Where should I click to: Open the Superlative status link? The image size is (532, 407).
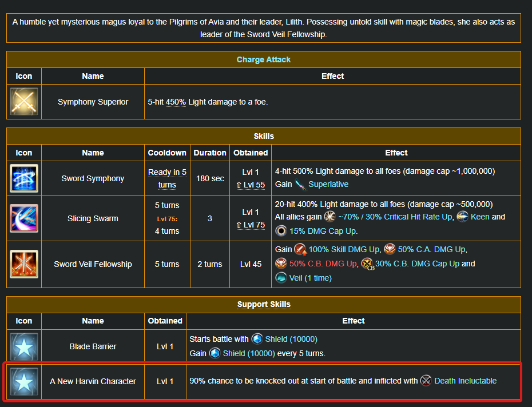click(x=328, y=184)
